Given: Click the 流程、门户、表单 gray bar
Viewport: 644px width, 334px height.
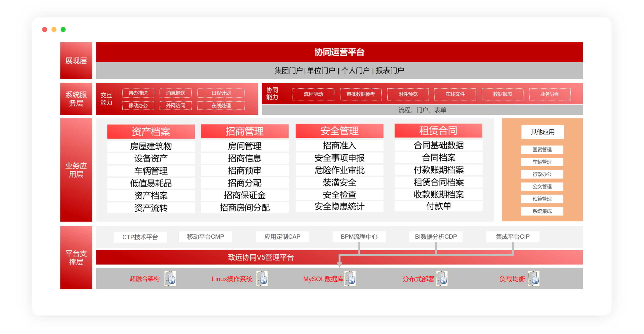Looking at the screenshot, I should tap(422, 110).
